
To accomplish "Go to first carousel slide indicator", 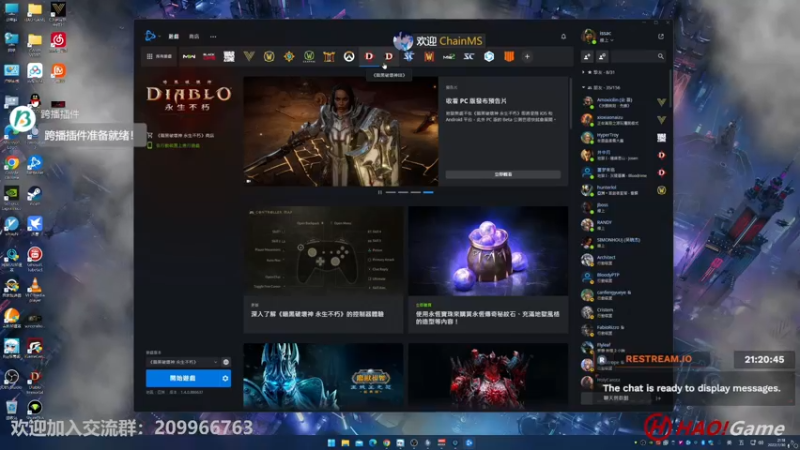I will 391,192.
